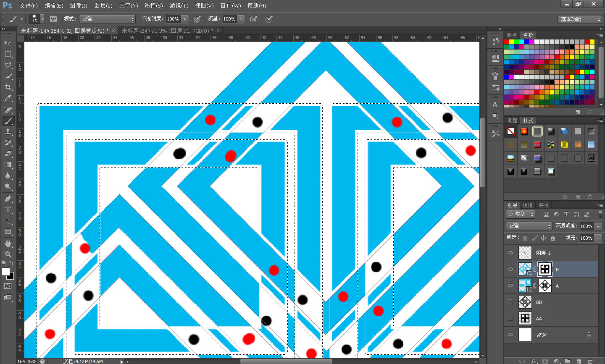This screenshot has width=605, height=364.
Task: Click the layer mask thumbnail of layer A
Action: [x=545, y=286]
